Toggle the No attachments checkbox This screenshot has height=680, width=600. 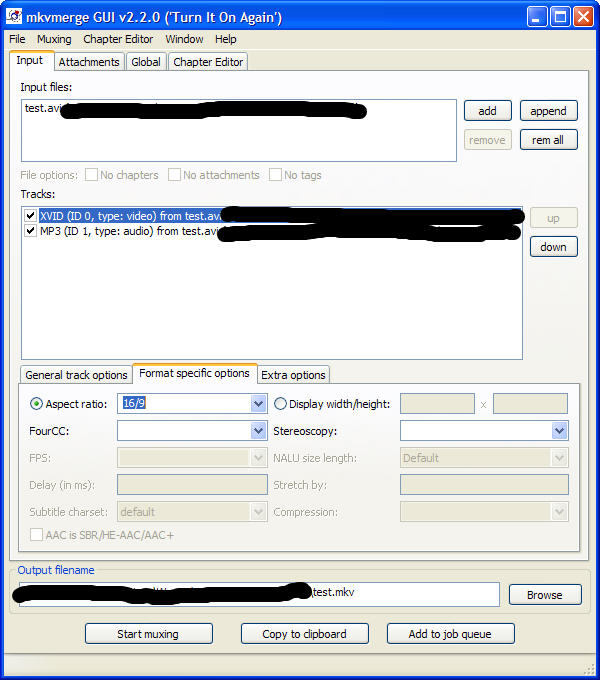tap(174, 175)
